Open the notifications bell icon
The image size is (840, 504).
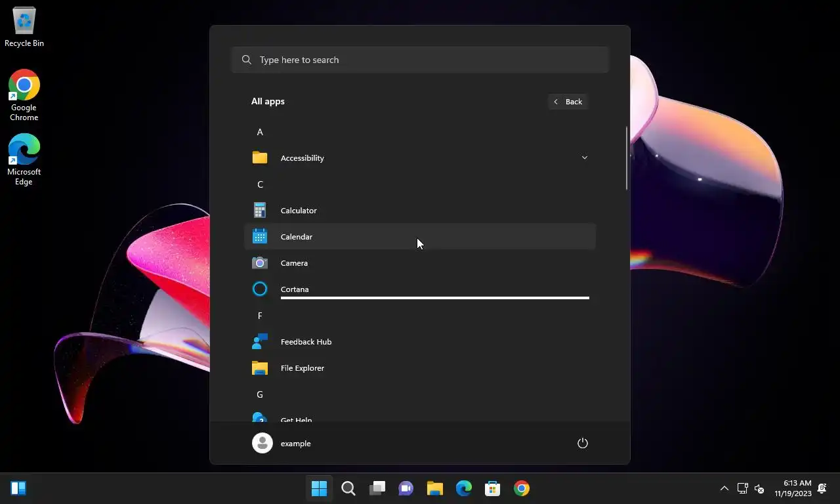click(x=822, y=488)
